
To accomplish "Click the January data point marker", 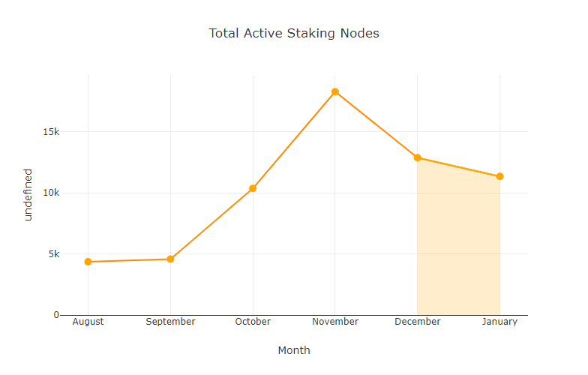I will coord(499,176).
